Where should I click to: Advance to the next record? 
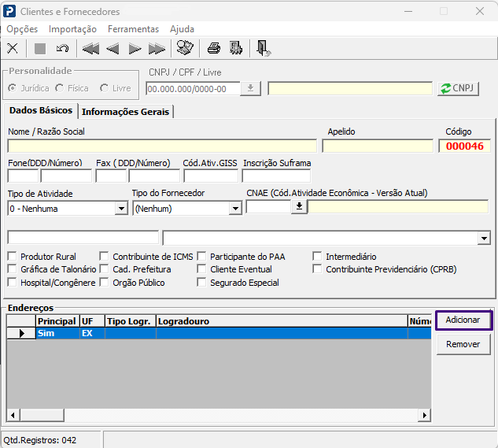pyautogui.click(x=135, y=49)
